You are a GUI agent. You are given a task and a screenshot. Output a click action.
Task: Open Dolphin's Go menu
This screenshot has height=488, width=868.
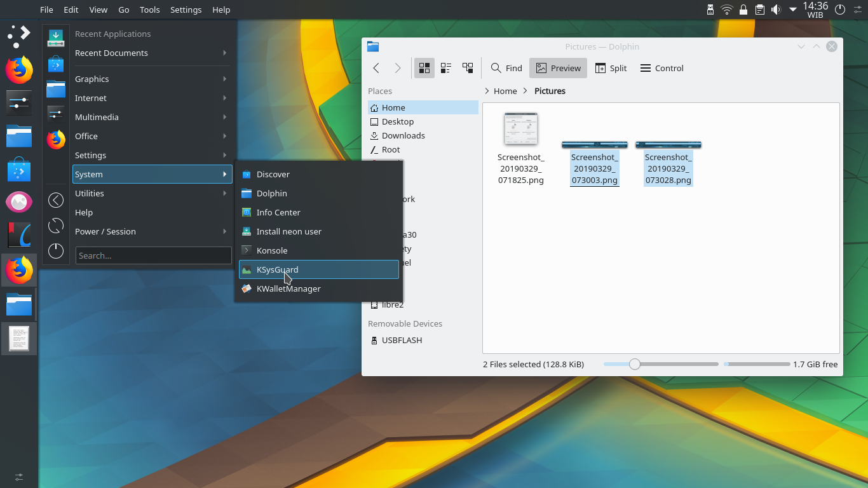point(123,10)
